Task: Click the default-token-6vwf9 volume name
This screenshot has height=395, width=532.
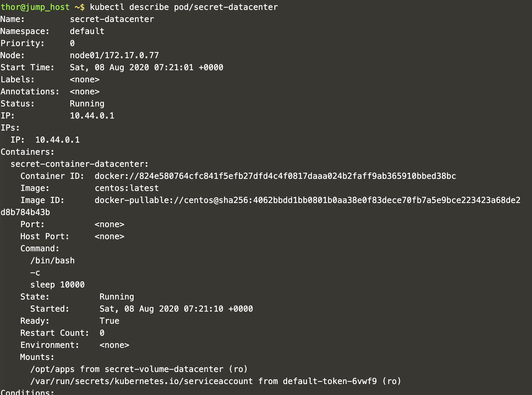Action: pyautogui.click(x=330, y=381)
